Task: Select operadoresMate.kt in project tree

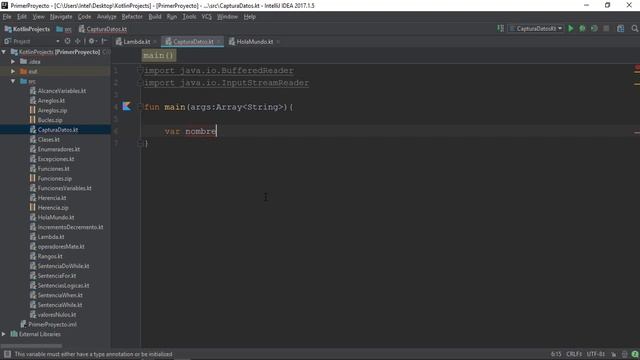Action: coord(61,247)
